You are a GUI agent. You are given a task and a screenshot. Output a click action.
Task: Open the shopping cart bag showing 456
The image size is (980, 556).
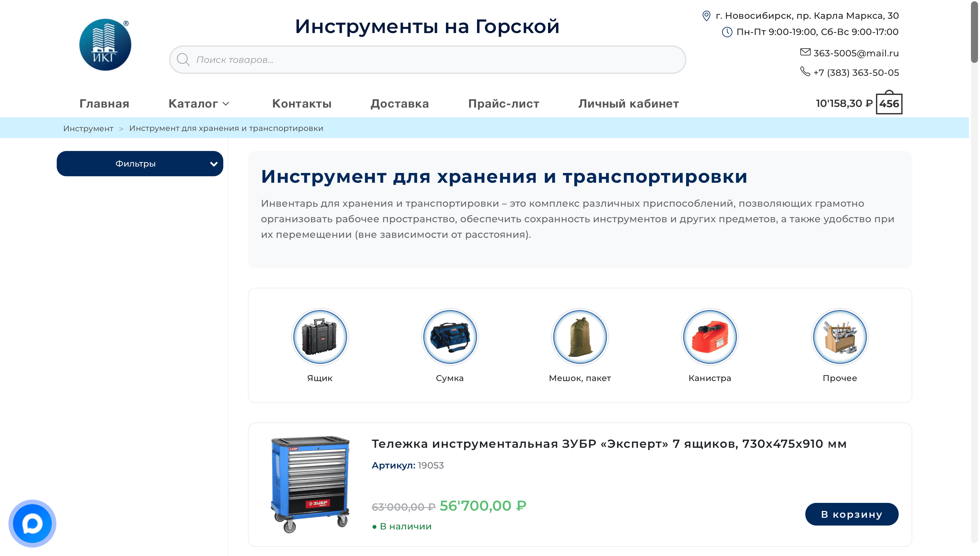point(889,103)
